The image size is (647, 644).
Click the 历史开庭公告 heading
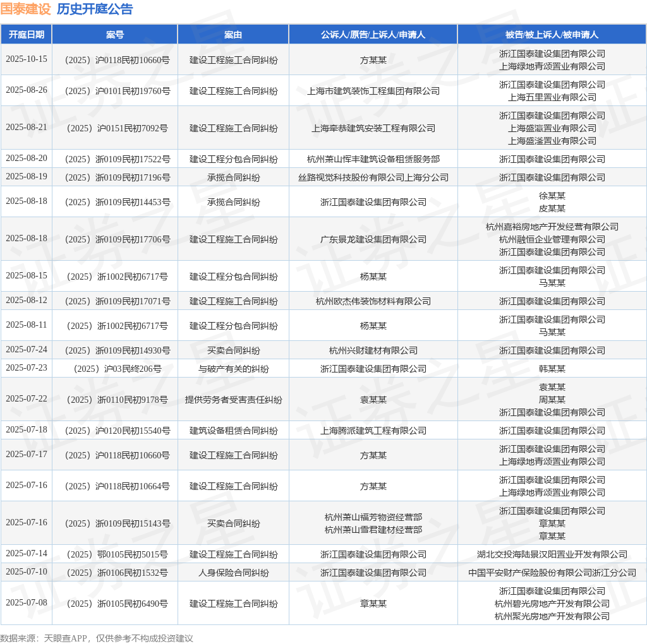[x=95, y=9]
